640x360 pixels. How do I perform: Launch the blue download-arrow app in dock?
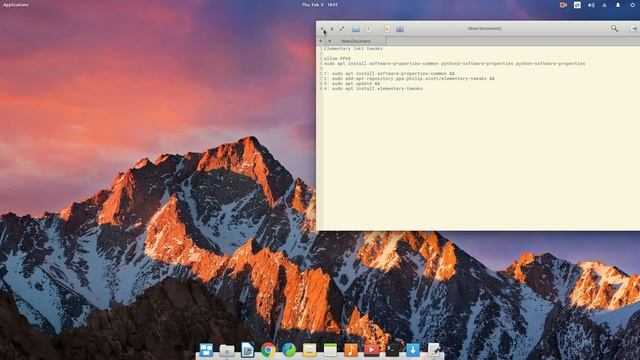413,350
